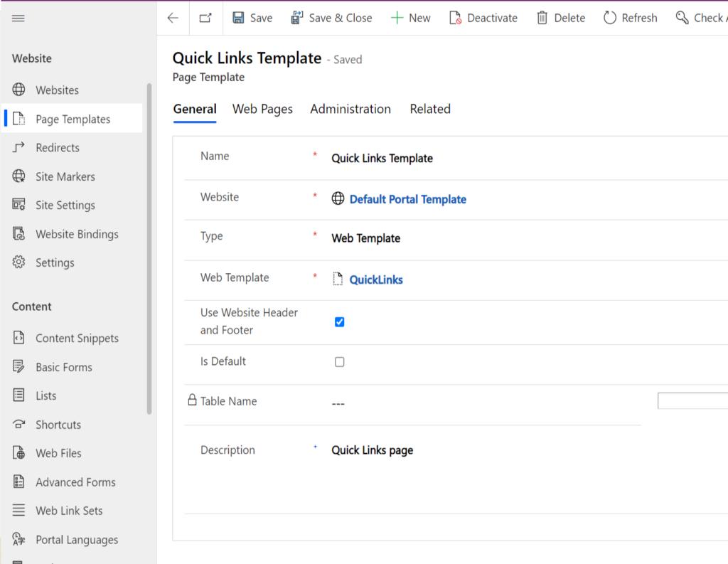Toggle the hamburger navigation menu

click(18, 18)
